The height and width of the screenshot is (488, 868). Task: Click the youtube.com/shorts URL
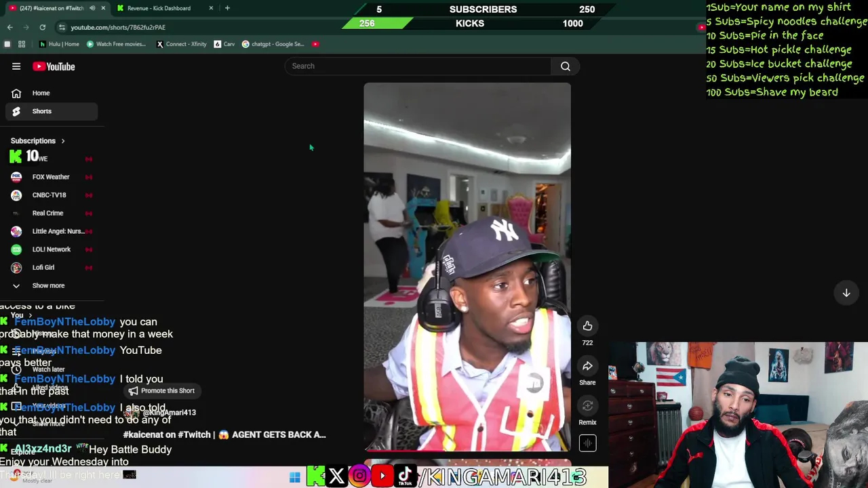pyautogui.click(x=118, y=27)
